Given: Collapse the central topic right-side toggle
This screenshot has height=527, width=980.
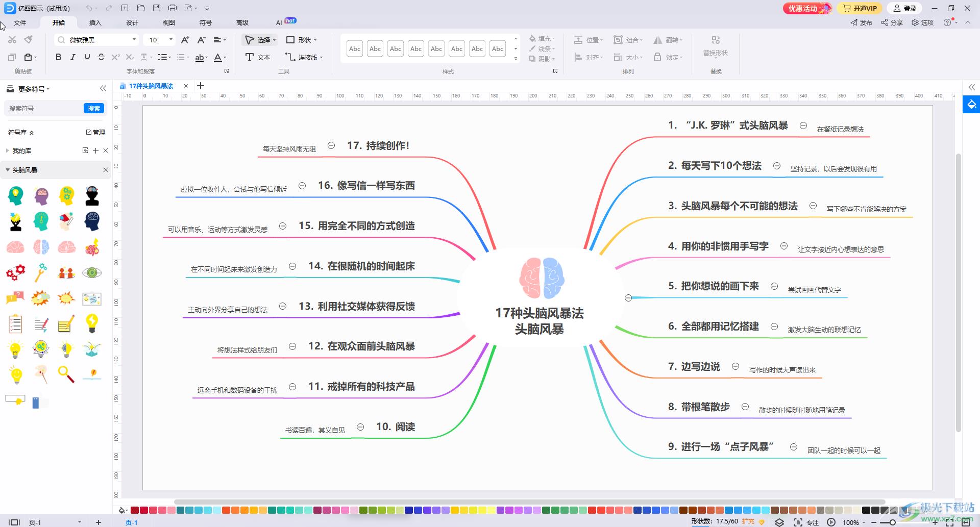Looking at the screenshot, I should pyautogui.click(x=628, y=298).
